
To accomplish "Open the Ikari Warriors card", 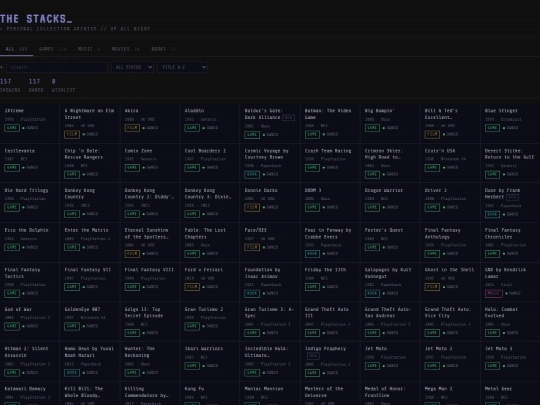I will click(x=210, y=361).
